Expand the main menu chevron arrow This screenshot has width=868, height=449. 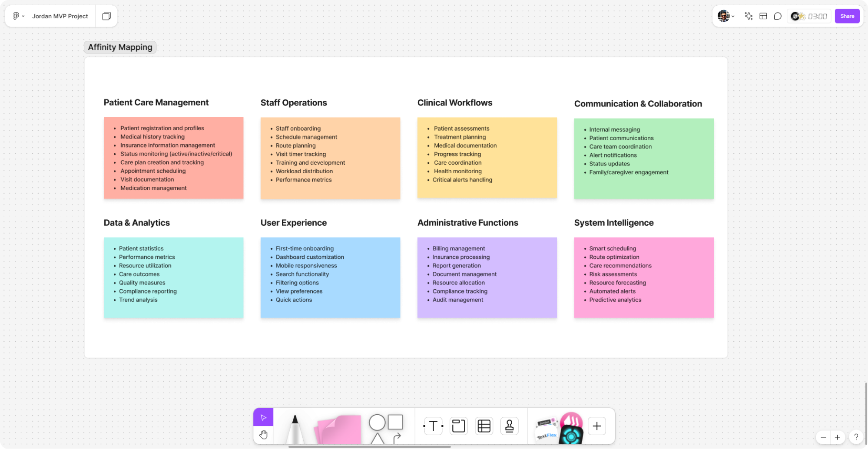pyautogui.click(x=23, y=16)
